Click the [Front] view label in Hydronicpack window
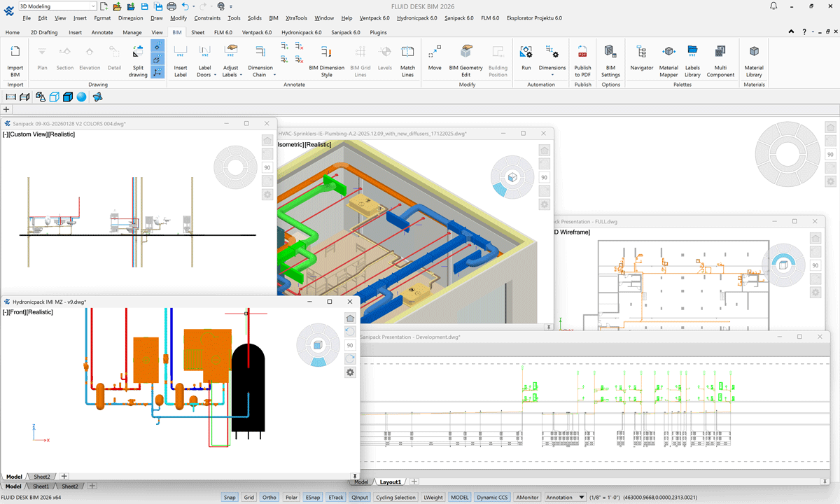This screenshot has height=504, width=840. pyautogui.click(x=19, y=312)
